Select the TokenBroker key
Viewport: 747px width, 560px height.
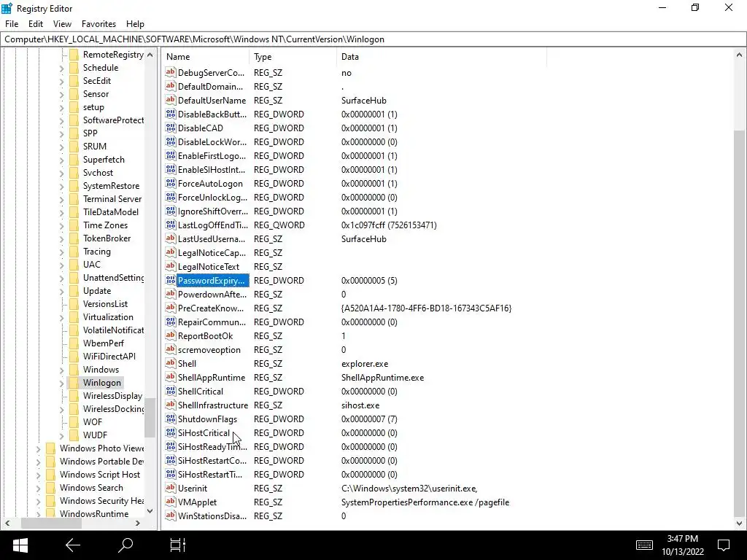pos(107,238)
